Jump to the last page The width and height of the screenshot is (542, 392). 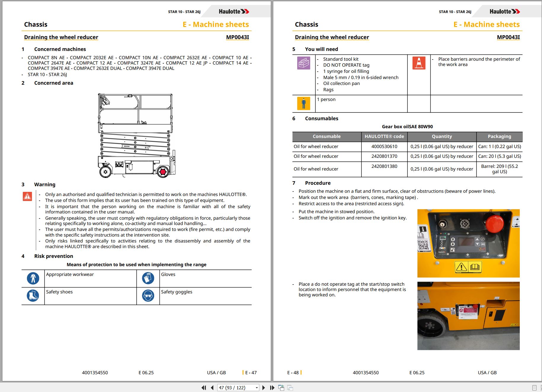(x=272, y=388)
